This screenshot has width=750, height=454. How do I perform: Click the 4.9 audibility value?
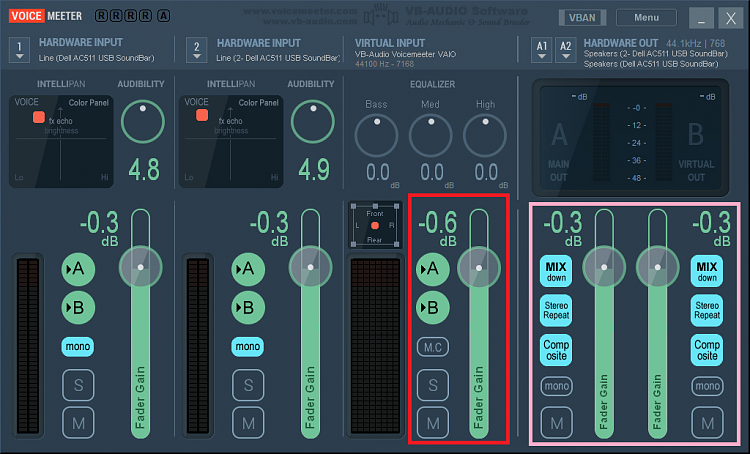(314, 170)
